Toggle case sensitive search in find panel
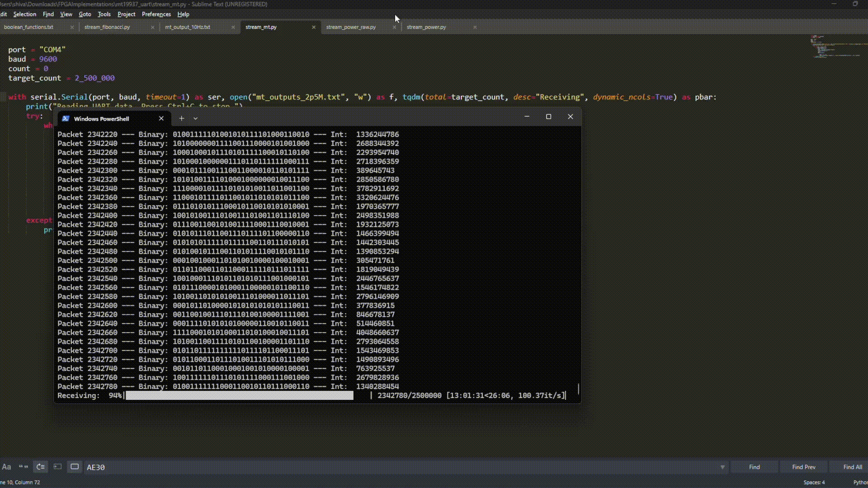The width and height of the screenshot is (868, 488). point(6,467)
